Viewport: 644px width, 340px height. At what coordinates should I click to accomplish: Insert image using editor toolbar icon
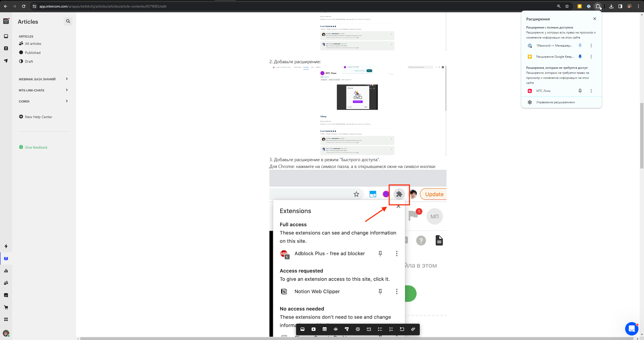(302, 329)
